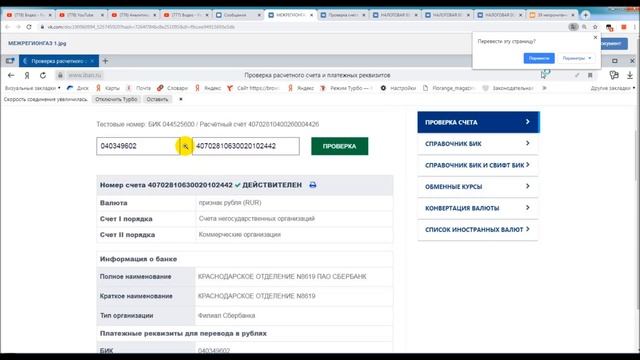Bookmark this page with the star icon
Image resolution: width=640 pixels, height=360 pixels.
(x=595, y=27)
